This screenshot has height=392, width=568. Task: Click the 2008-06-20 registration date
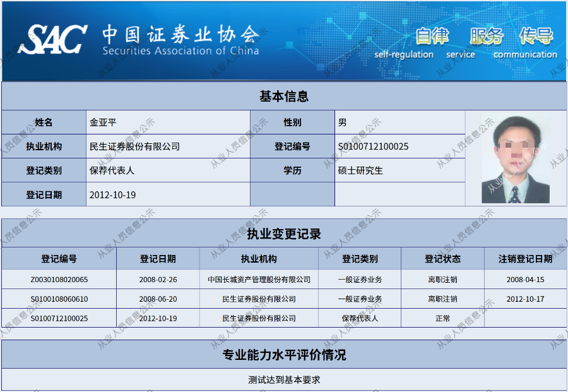coord(158,299)
